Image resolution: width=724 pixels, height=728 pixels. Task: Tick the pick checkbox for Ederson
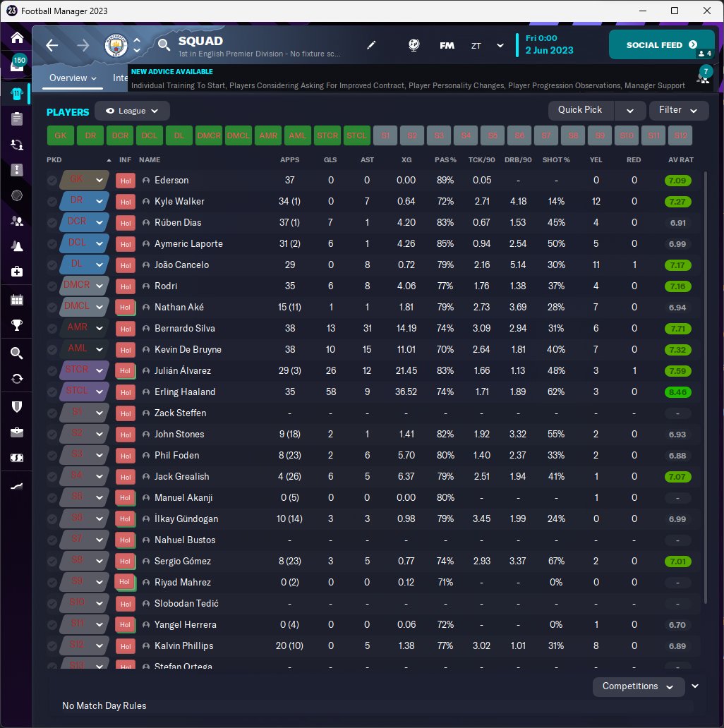tap(52, 181)
